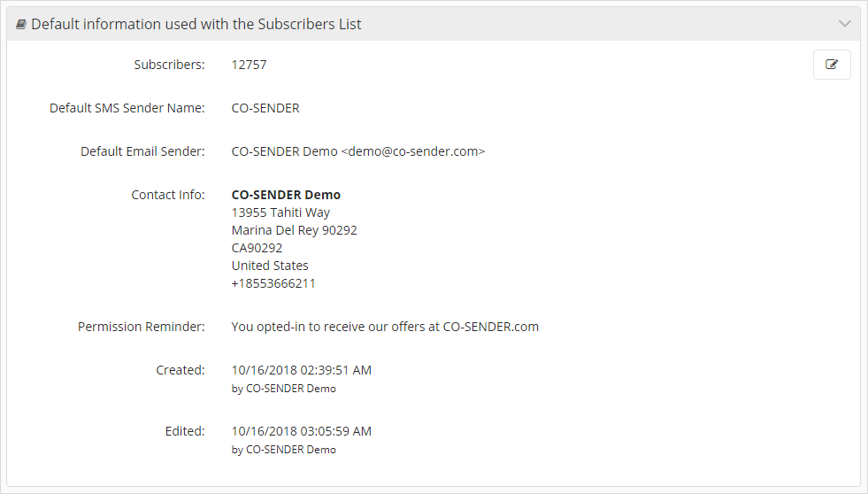Click the Edited date 10/16/2018 03:05:59 AM
The image size is (868, 494).
(301, 431)
